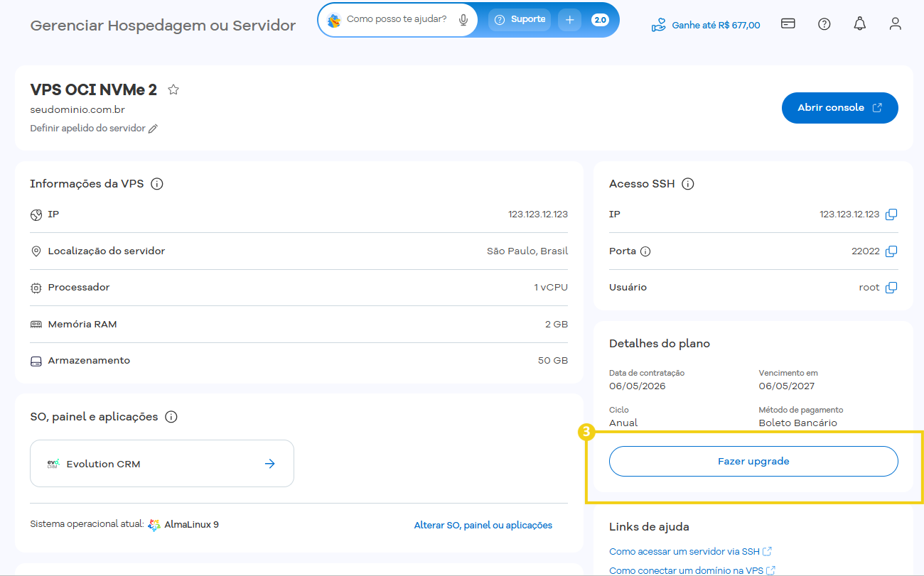This screenshot has height=576, width=924.
Task: Copy the root username
Action: coord(891,288)
